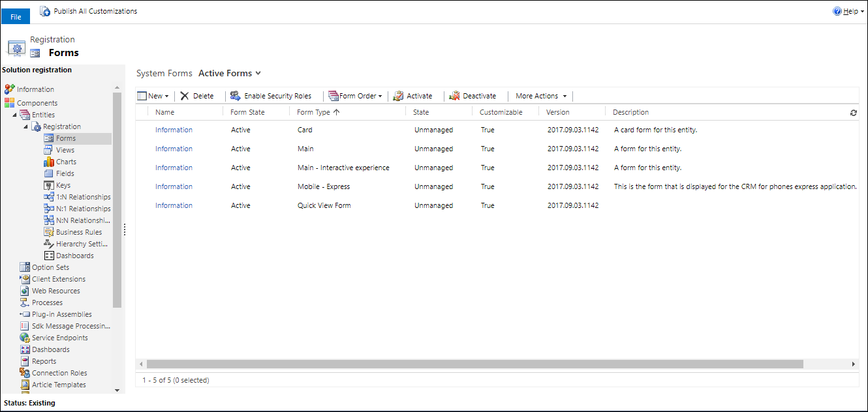Click the Processes icon
The height and width of the screenshot is (412, 868).
click(25, 302)
